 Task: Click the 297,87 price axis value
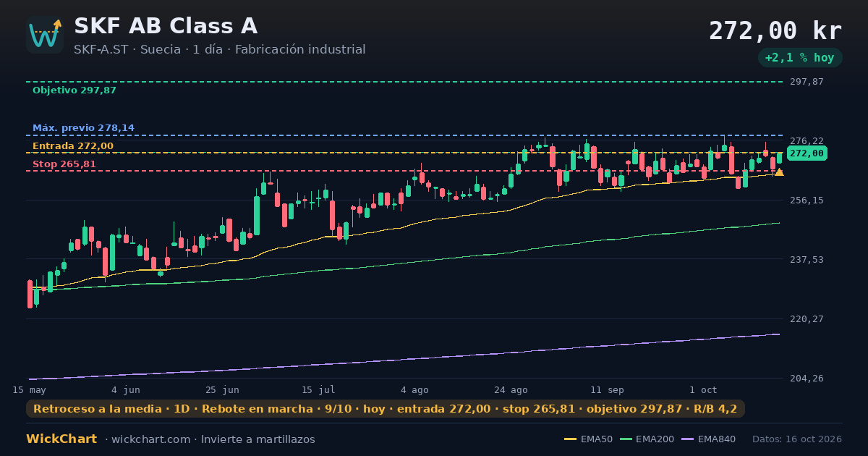[807, 82]
